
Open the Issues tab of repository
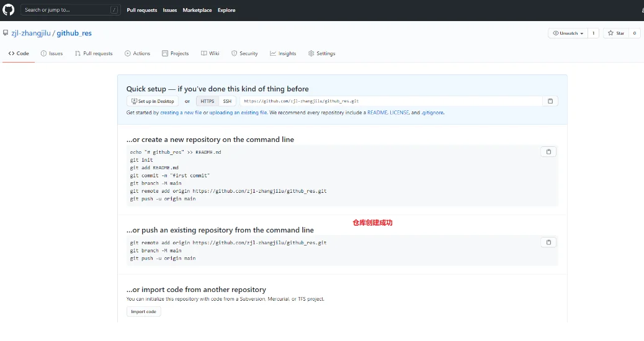[51, 53]
